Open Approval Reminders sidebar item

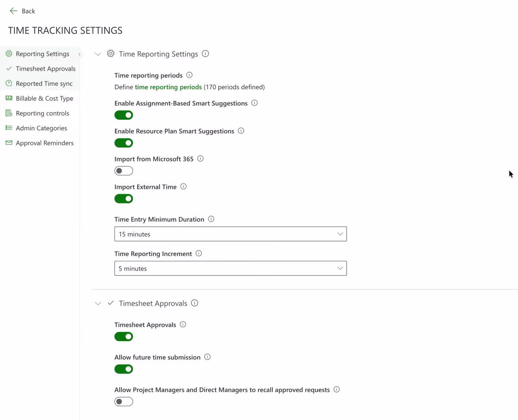[x=40, y=143]
